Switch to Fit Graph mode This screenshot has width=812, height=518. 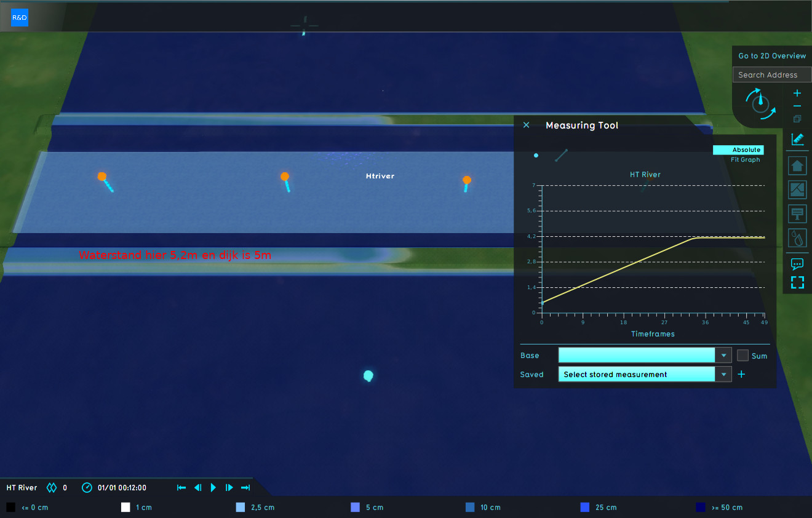[x=745, y=160]
